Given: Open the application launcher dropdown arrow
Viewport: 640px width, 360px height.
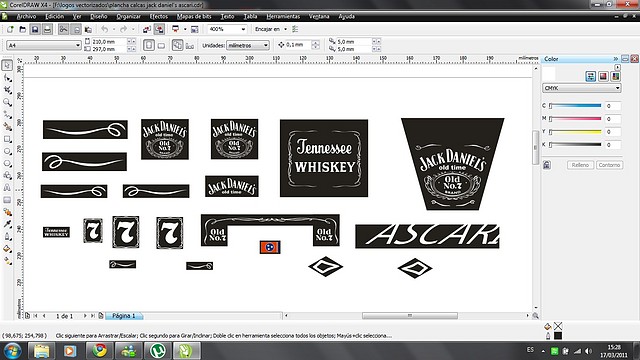Looking at the screenshot, I should (185, 29).
